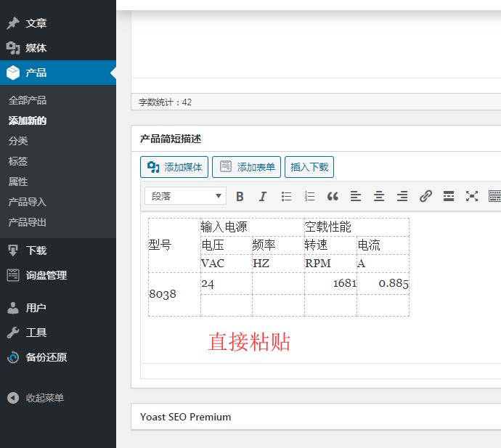Viewport: 501px width, 448px height.
Task: Align text right
Action: click(402, 196)
